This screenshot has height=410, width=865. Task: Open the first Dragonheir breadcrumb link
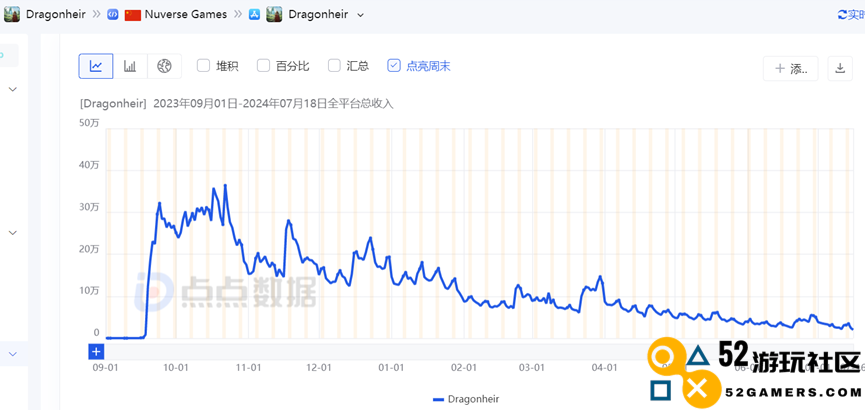56,15
